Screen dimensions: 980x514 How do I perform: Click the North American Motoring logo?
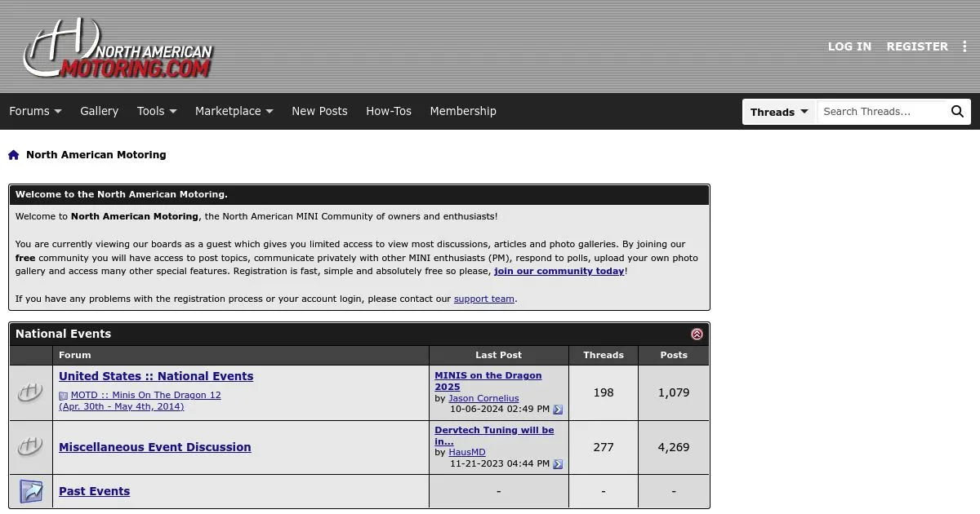118,49
